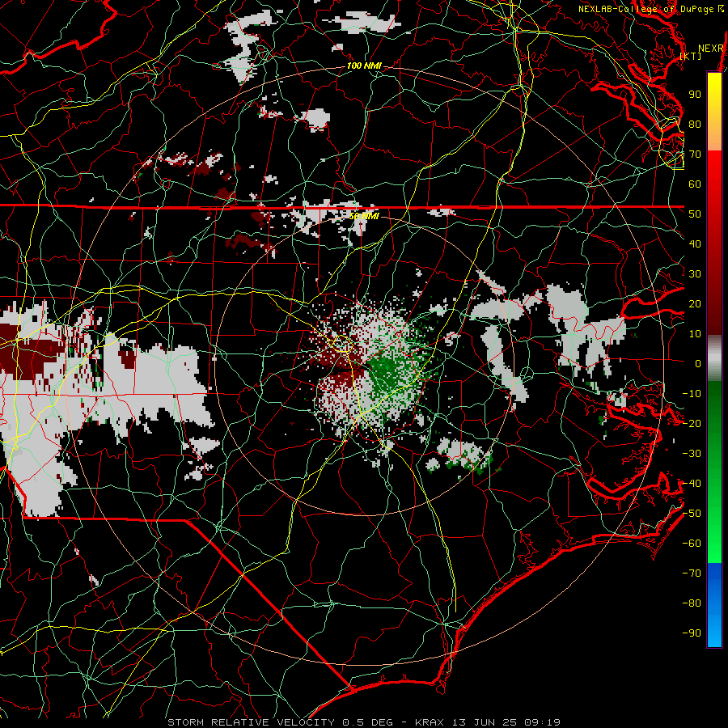Click the '-80' scale label

(692, 603)
